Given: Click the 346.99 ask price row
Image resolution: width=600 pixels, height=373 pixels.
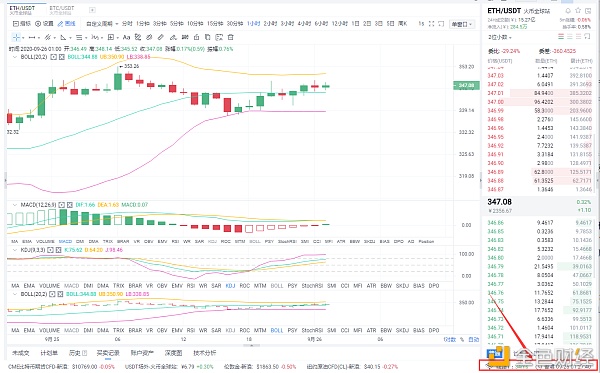Looking at the screenshot, I should [540, 110].
